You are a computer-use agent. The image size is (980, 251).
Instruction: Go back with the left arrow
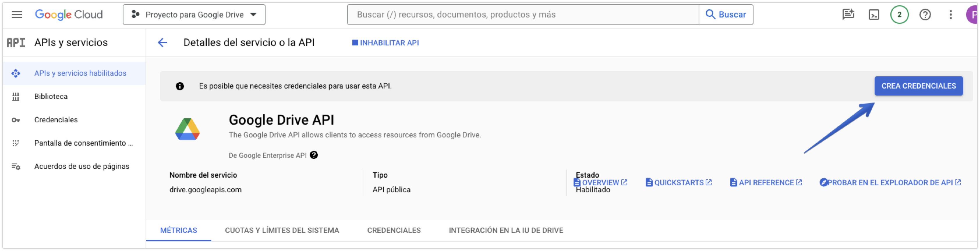pos(162,43)
